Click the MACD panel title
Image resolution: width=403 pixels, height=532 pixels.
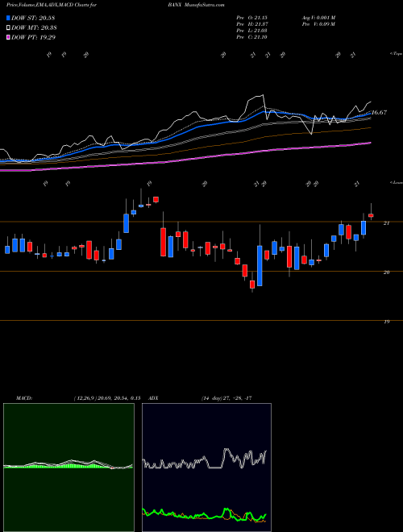coord(23,398)
